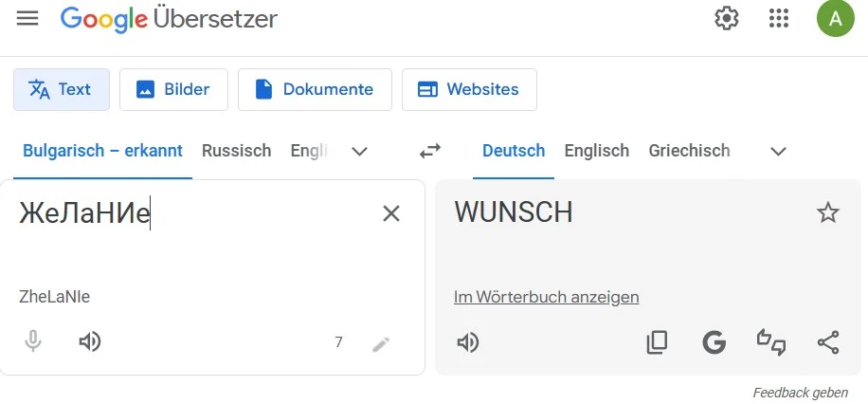Clear the source text

click(x=391, y=213)
